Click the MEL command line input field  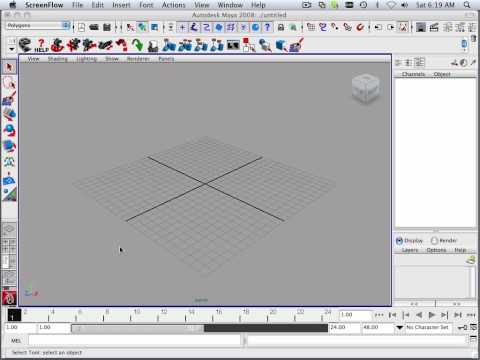tap(134, 340)
